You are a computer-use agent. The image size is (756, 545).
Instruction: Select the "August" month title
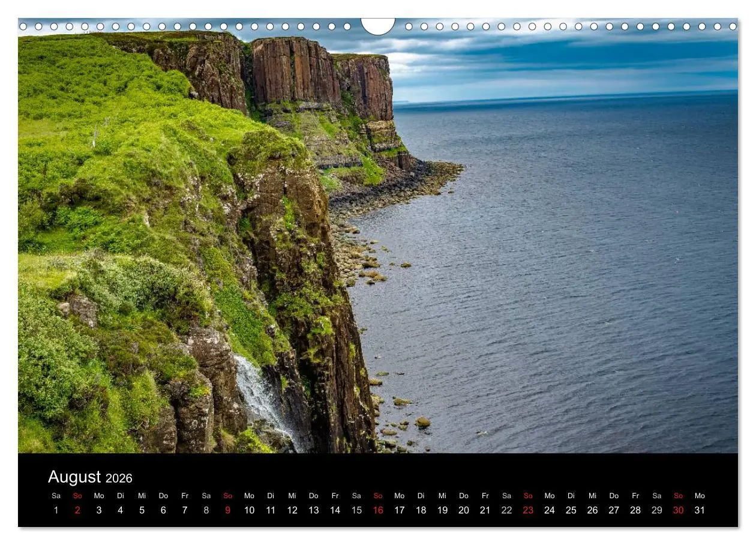74,477
